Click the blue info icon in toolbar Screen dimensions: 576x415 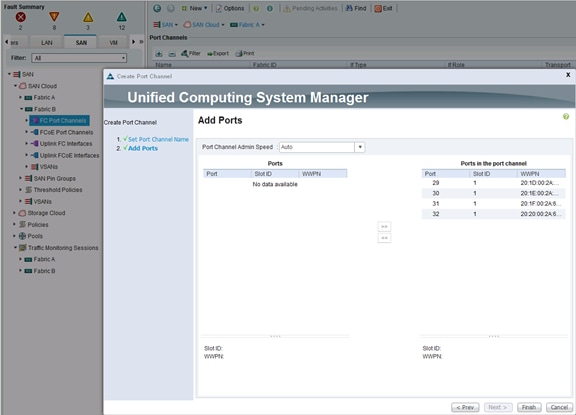click(270, 8)
